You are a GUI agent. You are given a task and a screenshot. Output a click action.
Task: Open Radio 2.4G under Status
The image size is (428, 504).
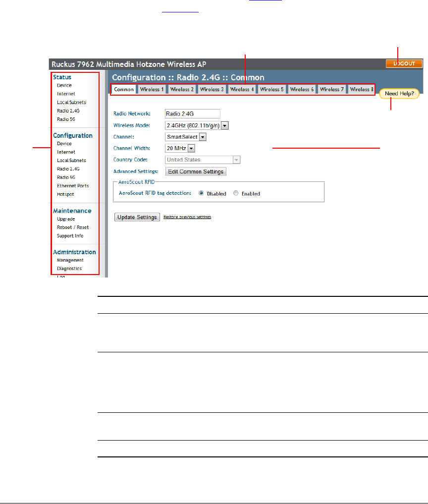point(68,111)
